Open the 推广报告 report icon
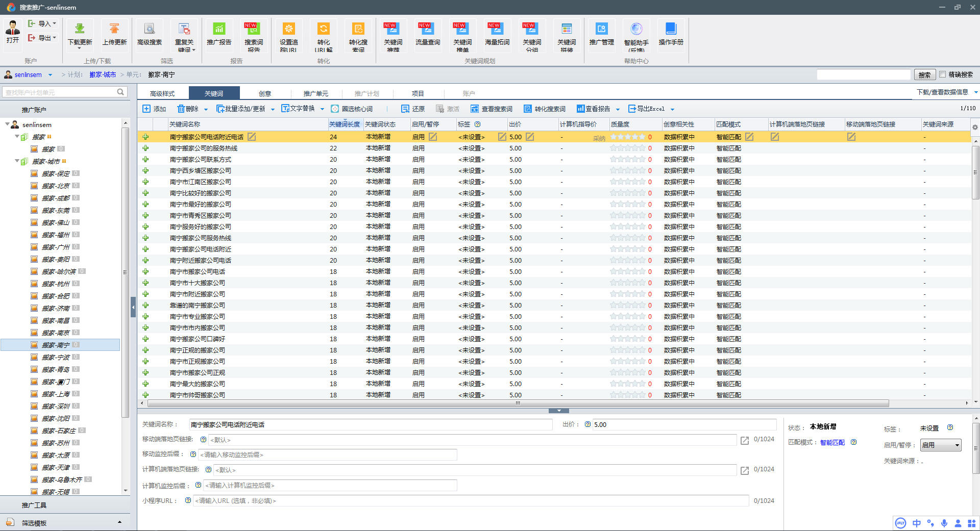The width and height of the screenshot is (980, 531). 218,30
